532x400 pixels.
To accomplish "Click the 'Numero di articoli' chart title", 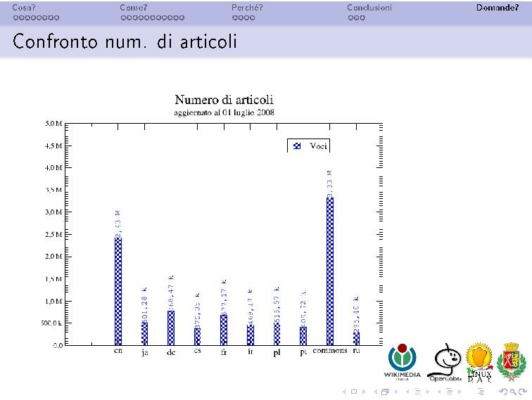I will pyautogui.click(x=224, y=100).
